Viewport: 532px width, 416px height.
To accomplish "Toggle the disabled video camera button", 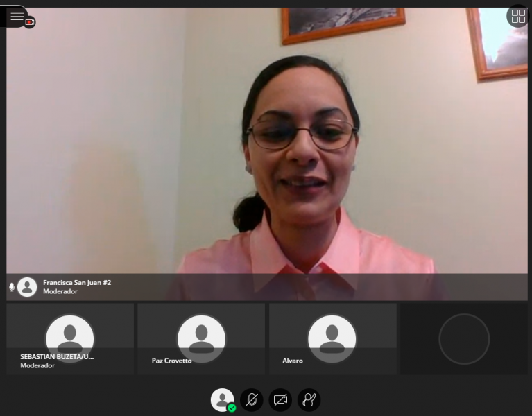I will click(280, 400).
